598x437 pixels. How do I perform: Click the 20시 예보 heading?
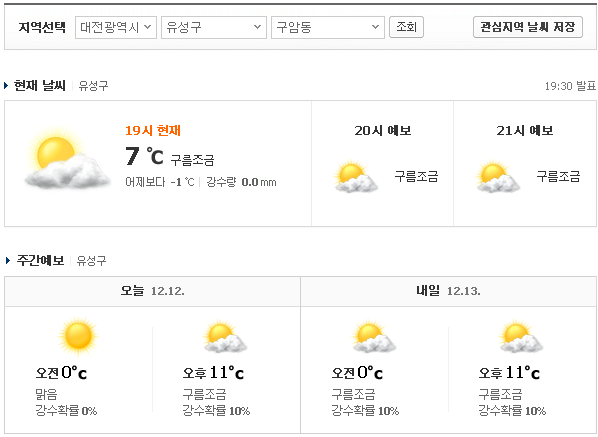click(x=383, y=130)
